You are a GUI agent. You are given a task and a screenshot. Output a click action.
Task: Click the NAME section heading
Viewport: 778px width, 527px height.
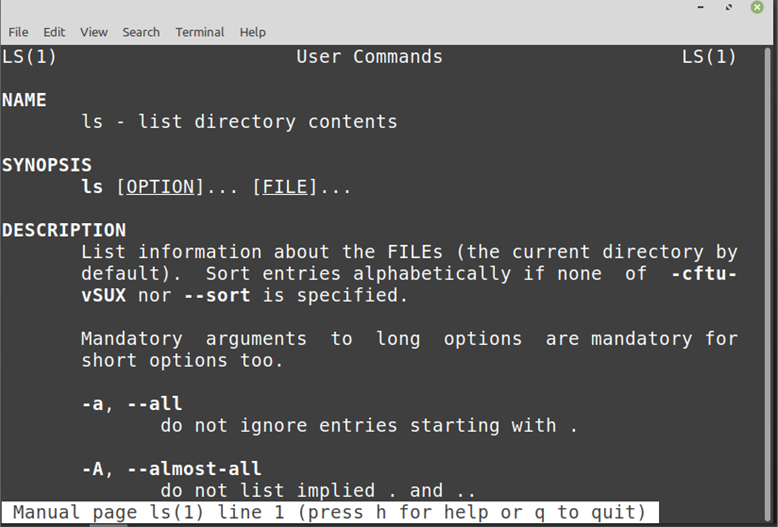(24, 100)
